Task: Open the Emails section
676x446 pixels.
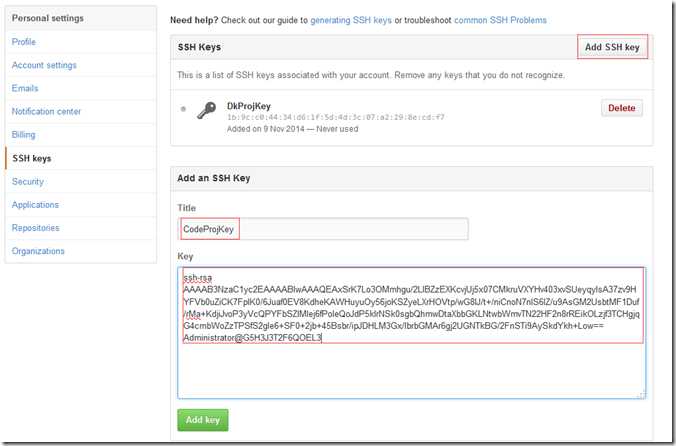Action: pos(25,88)
